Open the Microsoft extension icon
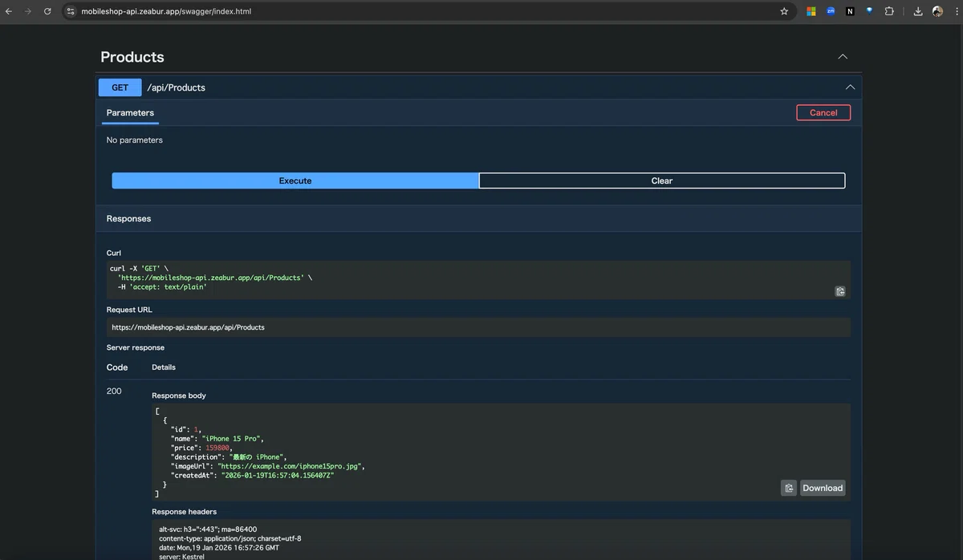The image size is (963, 560). click(811, 11)
